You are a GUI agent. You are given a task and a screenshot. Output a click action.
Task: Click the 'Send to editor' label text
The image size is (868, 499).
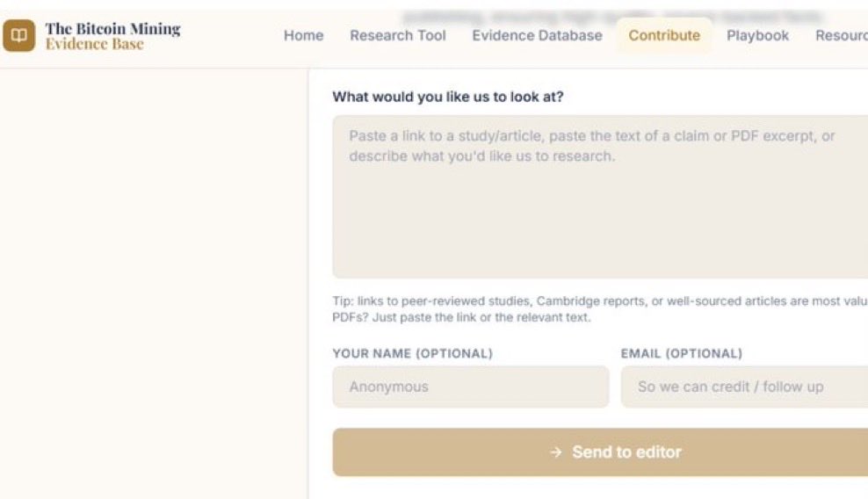[x=626, y=452]
